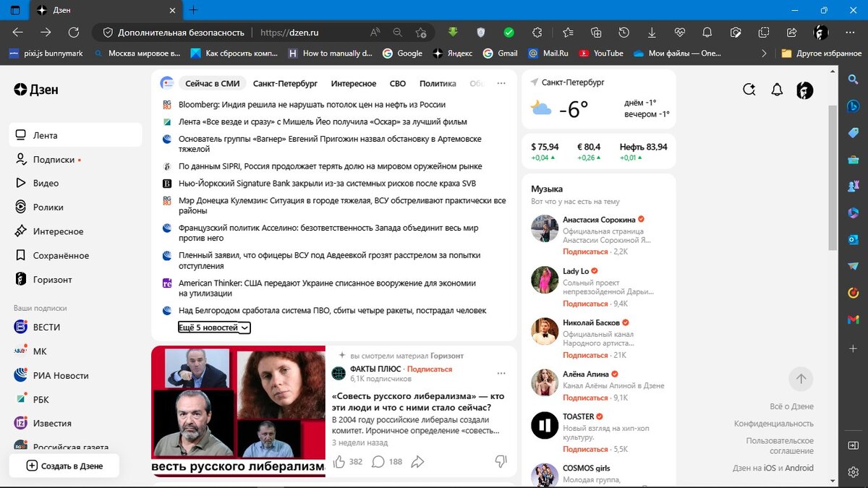Click scroll-to-top arrow button
Image resolution: width=868 pixels, height=488 pixels.
pos(801,379)
